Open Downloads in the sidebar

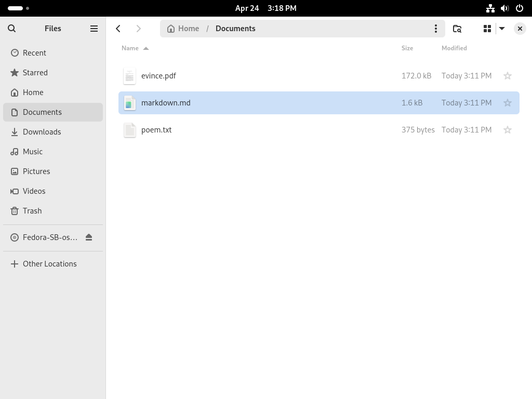click(x=53, y=132)
